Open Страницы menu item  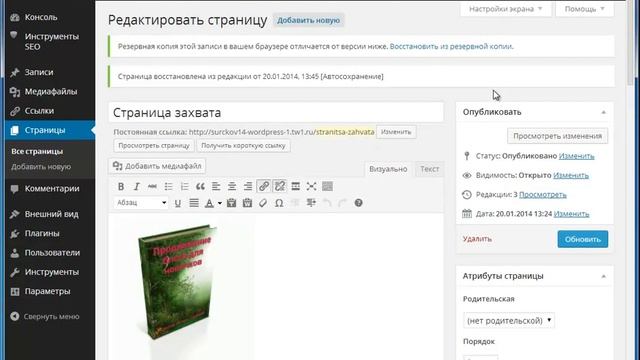pyautogui.click(x=50, y=130)
